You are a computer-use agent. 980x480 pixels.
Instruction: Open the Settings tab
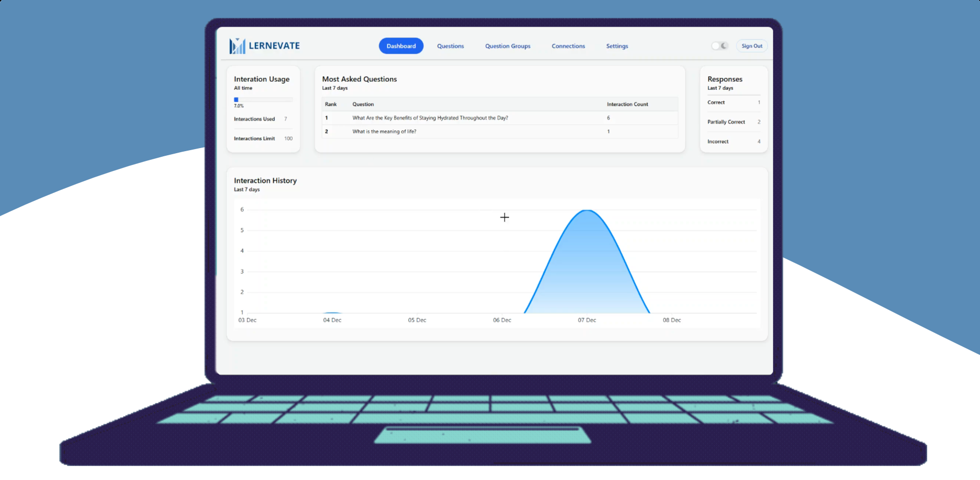tap(617, 46)
